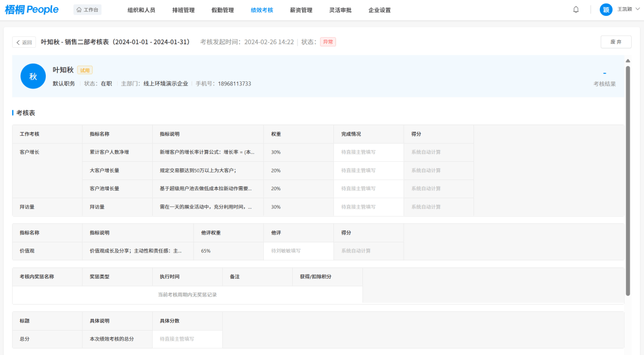Click 完成情况 field for 累计客户人数净增
This screenshot has height=355, width=644.
369,152
